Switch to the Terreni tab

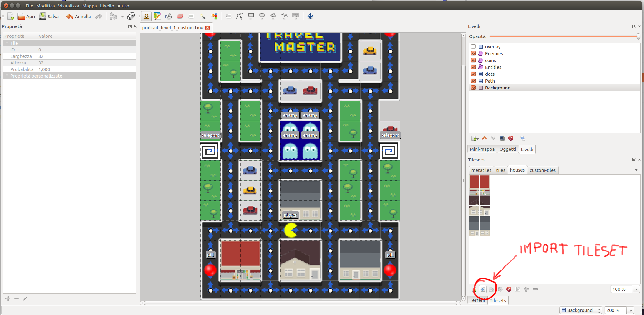477,300
